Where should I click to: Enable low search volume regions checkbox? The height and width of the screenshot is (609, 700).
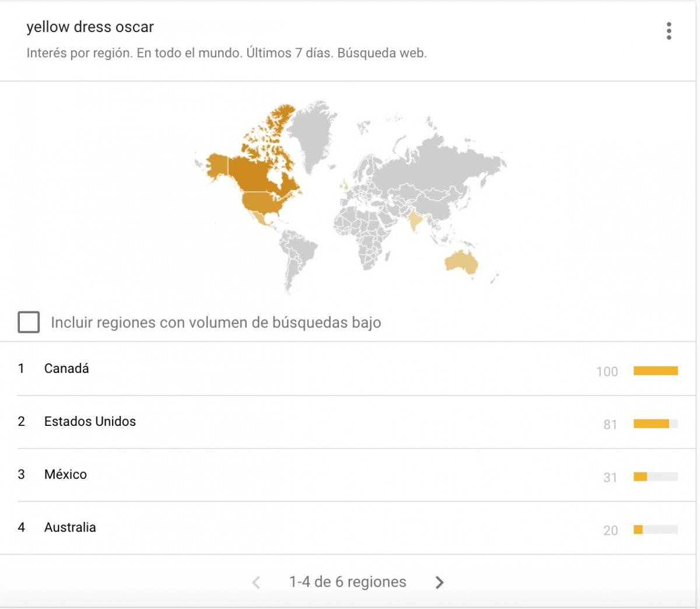pos(29,322)
